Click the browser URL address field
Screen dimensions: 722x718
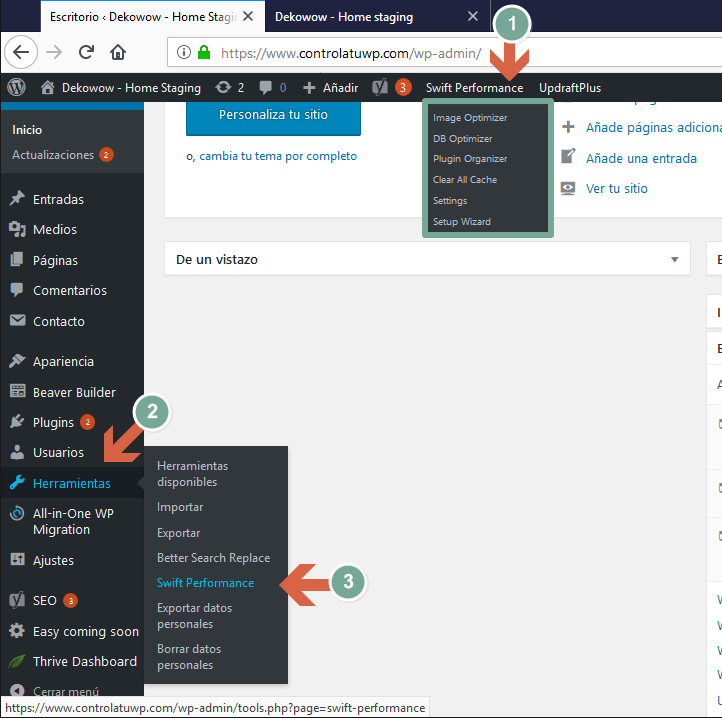pos(443,53)
